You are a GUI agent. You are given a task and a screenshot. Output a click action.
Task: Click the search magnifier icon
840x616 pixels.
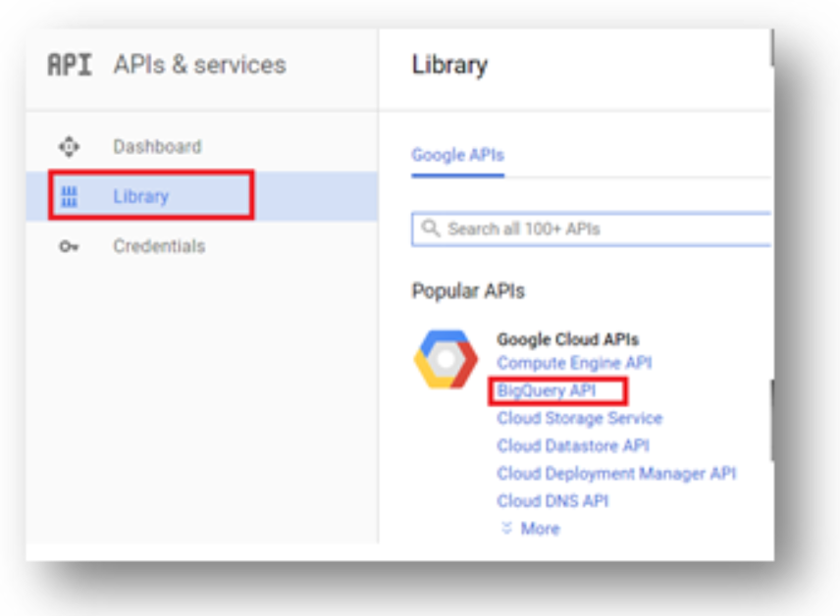[431, 229]
